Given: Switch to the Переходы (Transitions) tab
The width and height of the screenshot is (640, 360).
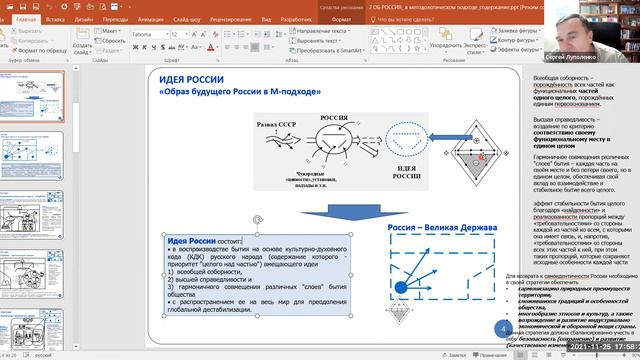Looking at the screenshot, I should (x=115, y=19).
